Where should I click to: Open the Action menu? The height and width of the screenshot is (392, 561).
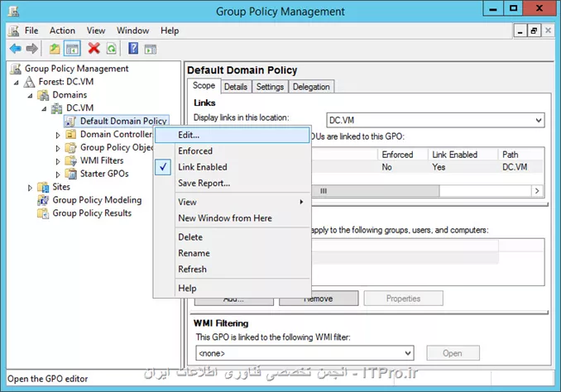click(62, 31)
